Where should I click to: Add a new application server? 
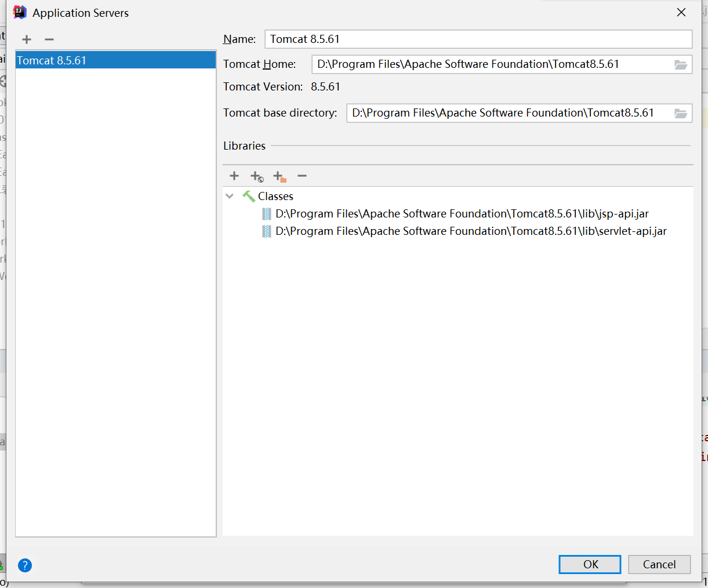click(27, 39)
